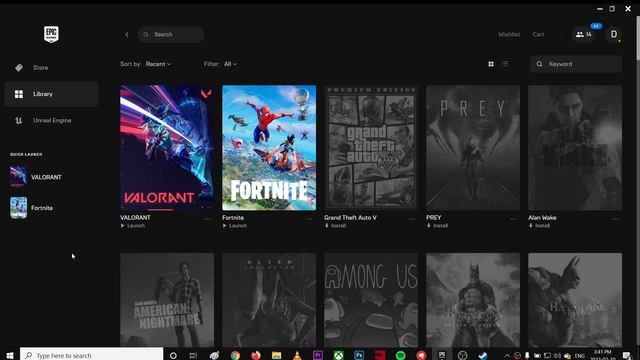Viewport: 640px width, 360px height.
Task: Click the top Search field
Action: click(171, 35)
